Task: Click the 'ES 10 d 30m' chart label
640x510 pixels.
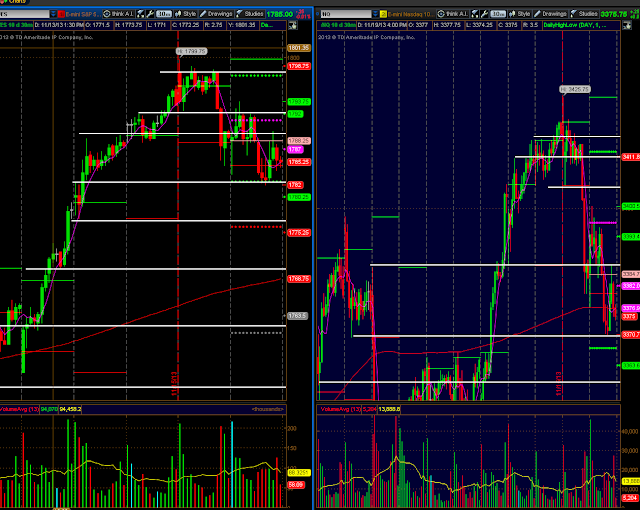Action: click(16, 25)
